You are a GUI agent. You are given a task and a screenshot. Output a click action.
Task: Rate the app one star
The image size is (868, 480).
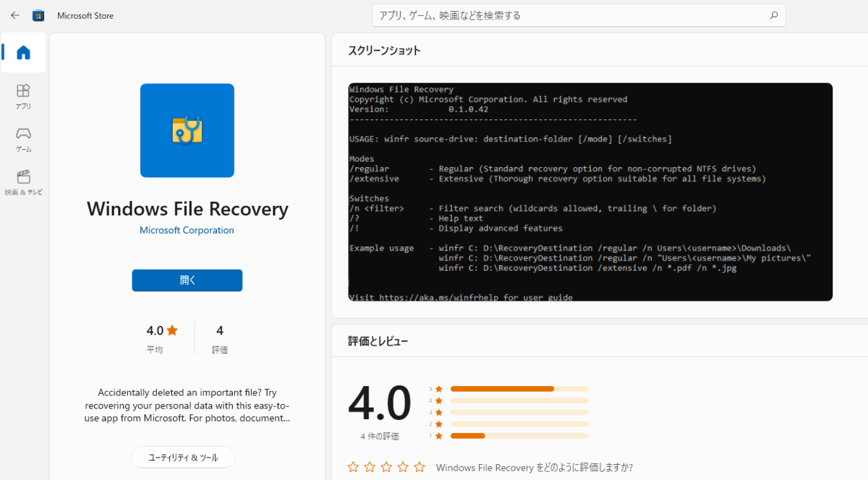353,467
